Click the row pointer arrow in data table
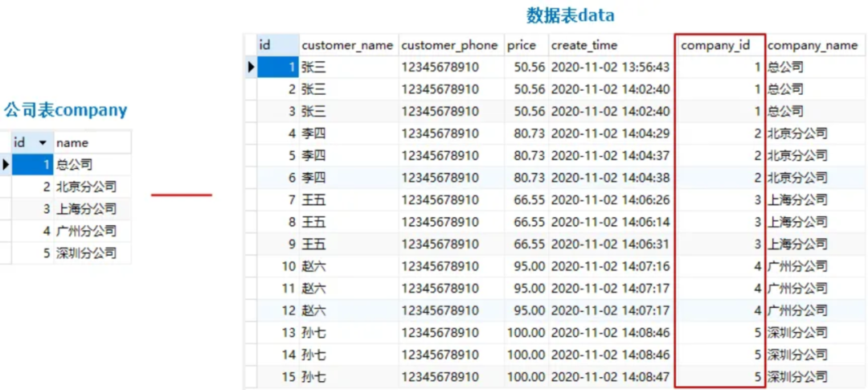 tap(251, 68)
